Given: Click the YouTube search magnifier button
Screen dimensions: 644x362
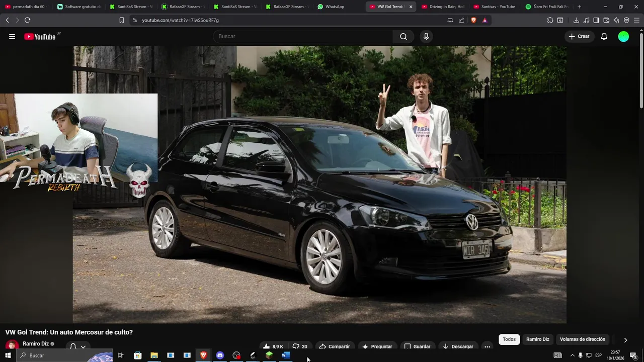Looking at the screenshot, I should [404, 36].
